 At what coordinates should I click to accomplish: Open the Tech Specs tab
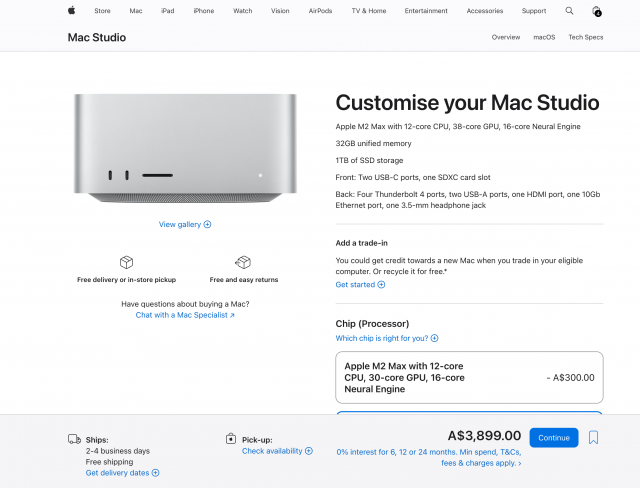[586, 37]
